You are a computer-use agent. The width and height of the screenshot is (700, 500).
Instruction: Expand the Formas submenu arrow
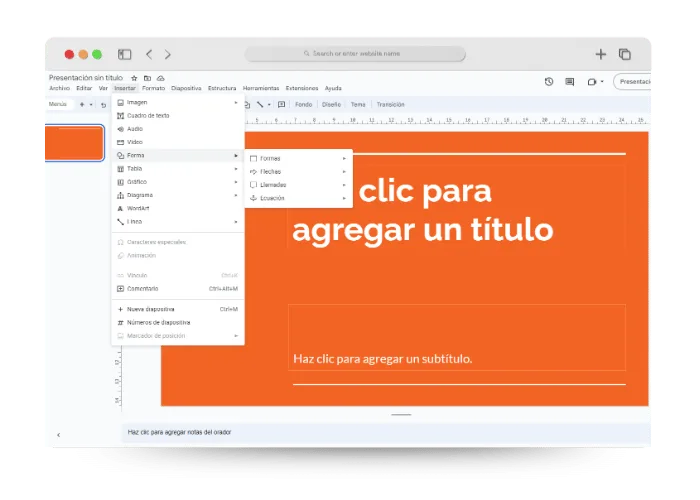coord(344,158)
